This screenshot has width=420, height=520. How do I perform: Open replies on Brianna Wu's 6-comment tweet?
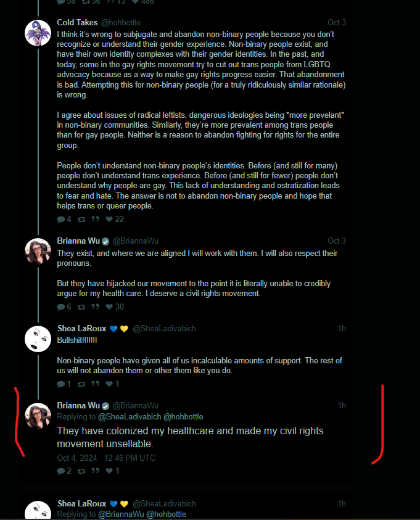[x=64, y=307]
